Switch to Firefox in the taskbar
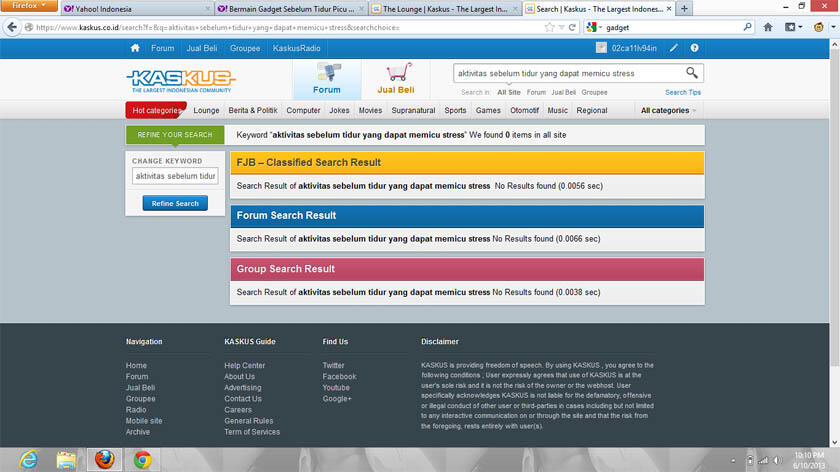The height and width of the screenshot is (472, 840). [104, 460]
